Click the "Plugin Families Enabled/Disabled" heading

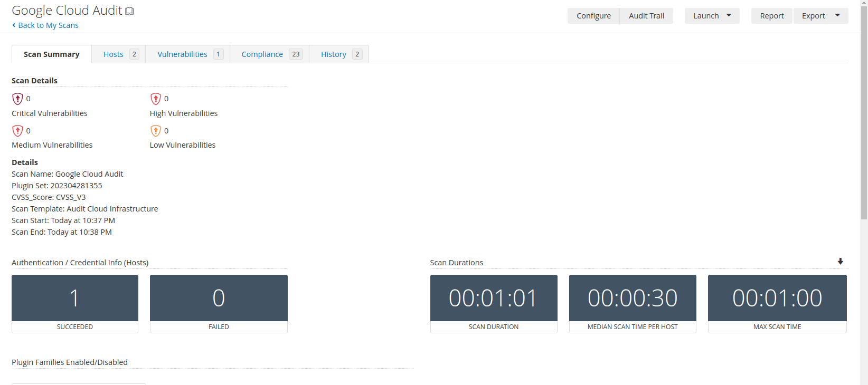coord(70,362)
